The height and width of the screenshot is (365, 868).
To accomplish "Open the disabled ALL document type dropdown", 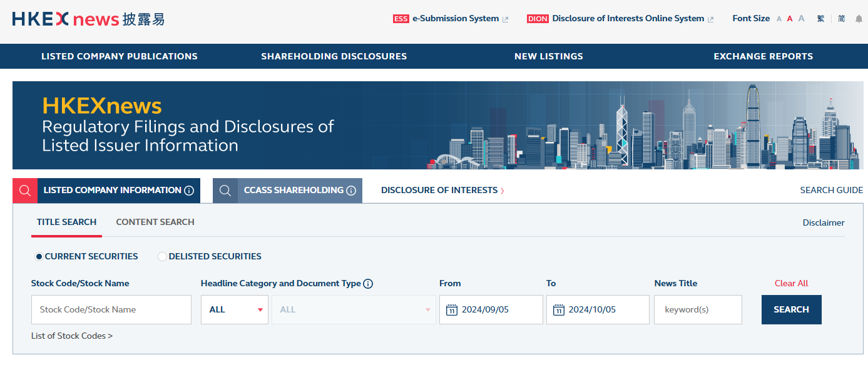I will [x=354, y=309].
